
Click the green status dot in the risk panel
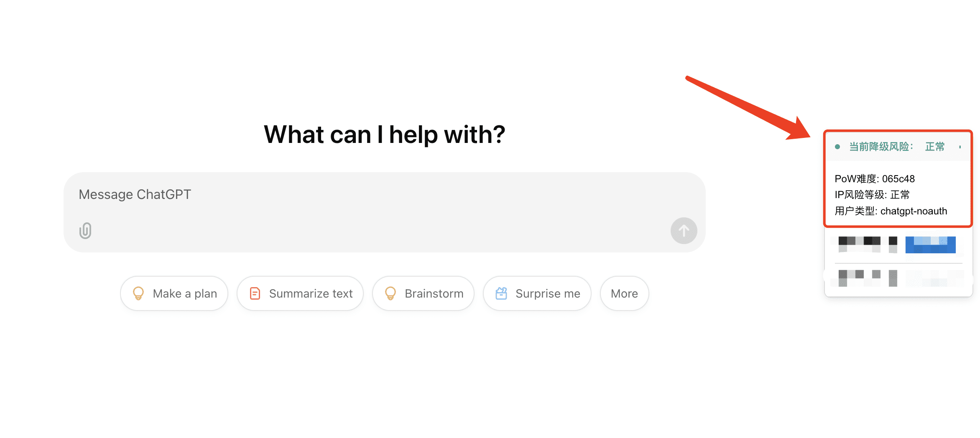click(x=837, y=147)
